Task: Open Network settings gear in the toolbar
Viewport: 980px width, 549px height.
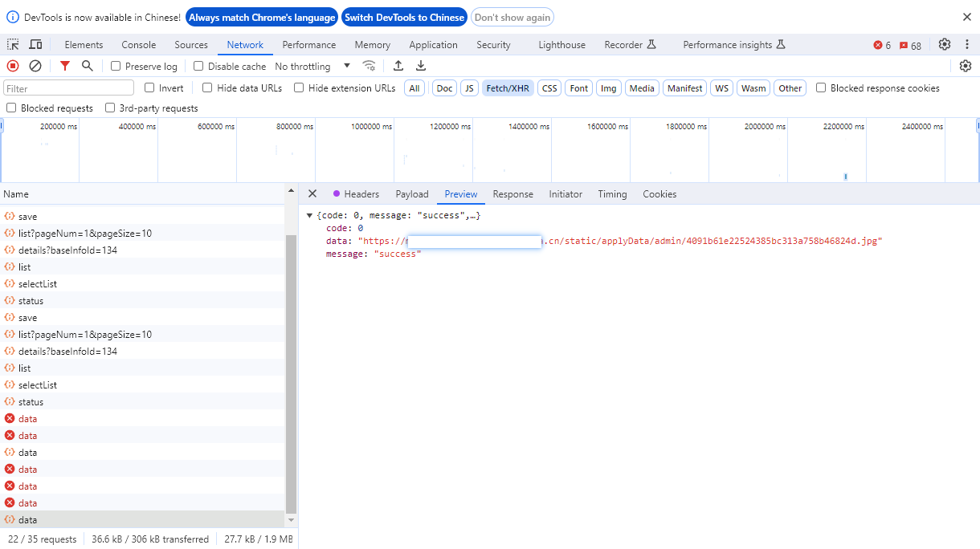Action: pos(966,66)
